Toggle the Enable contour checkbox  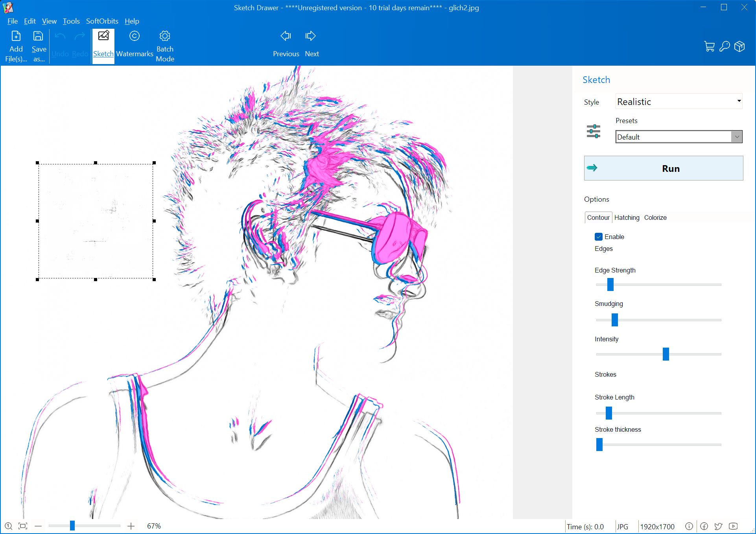(x=599, y=237)
